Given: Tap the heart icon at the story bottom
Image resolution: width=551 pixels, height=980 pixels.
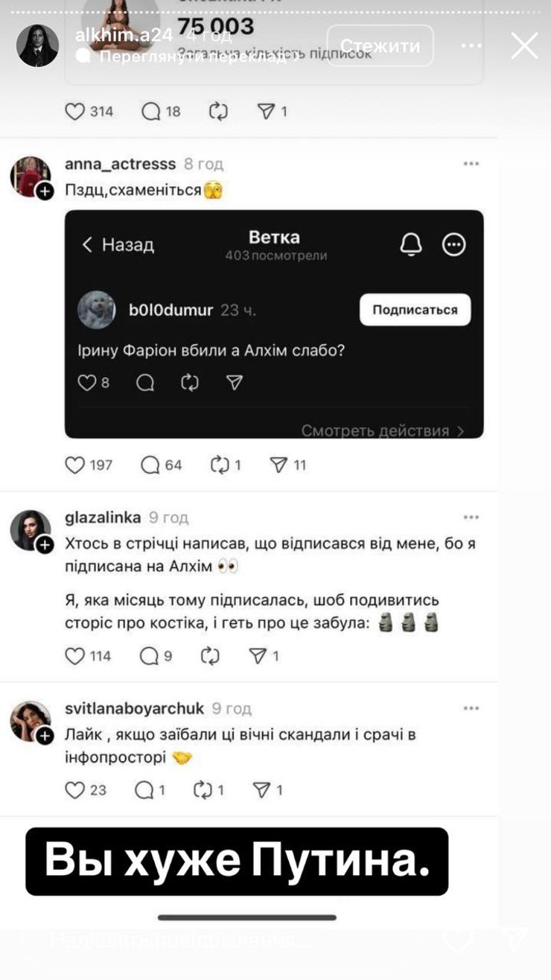Looking at the screenshot, I should [x=459, y=940].
